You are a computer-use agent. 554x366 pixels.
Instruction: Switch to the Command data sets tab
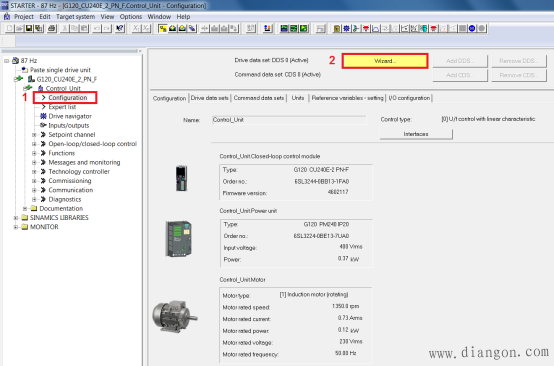coord(259,98)
